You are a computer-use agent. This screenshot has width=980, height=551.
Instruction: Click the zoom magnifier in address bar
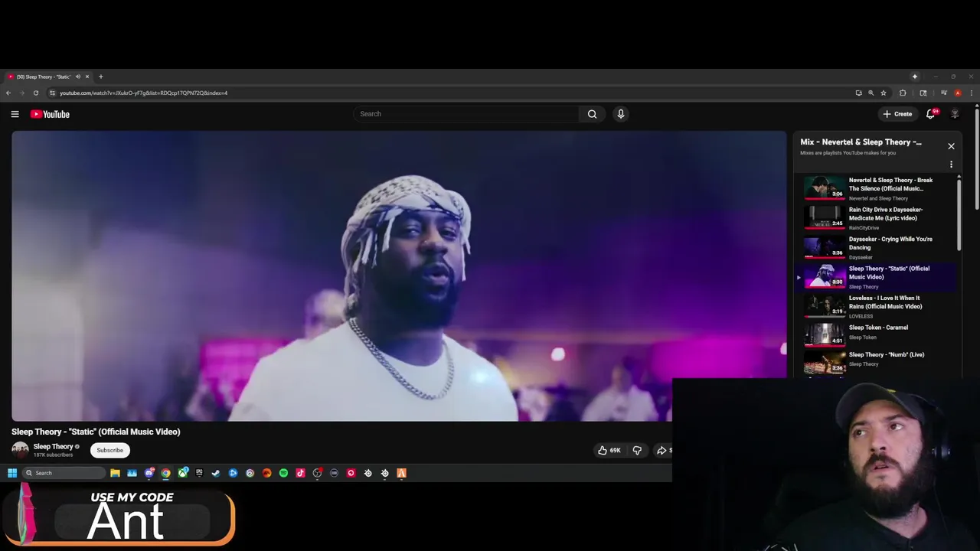click(871, 93)
